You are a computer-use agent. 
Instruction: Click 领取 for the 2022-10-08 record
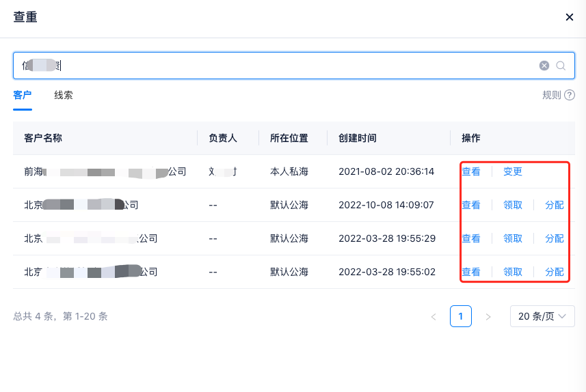(x=513, y=205)
